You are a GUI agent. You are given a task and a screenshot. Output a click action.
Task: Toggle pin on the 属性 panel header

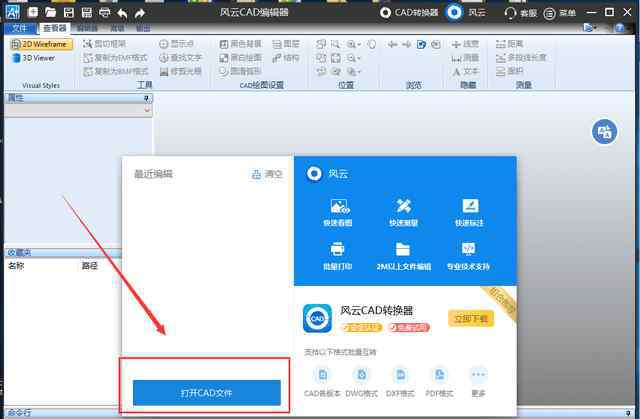coord(147,98)
